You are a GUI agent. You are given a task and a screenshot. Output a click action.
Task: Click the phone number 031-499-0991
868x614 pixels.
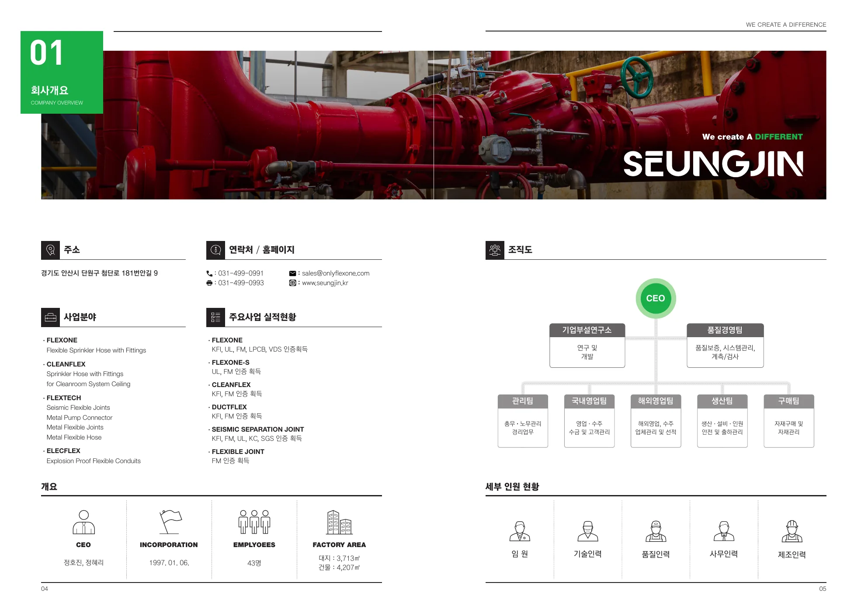tap(241, 273)
